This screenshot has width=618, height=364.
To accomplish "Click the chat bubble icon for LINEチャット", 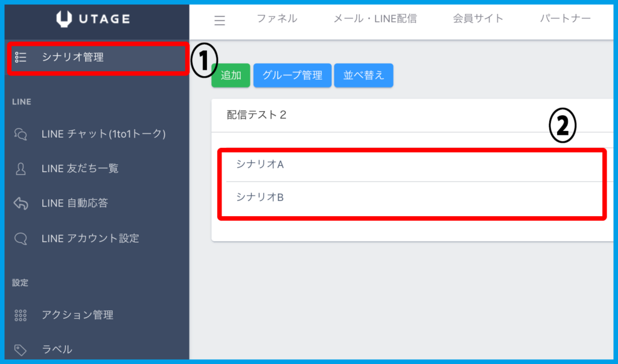I will (21, 134).
